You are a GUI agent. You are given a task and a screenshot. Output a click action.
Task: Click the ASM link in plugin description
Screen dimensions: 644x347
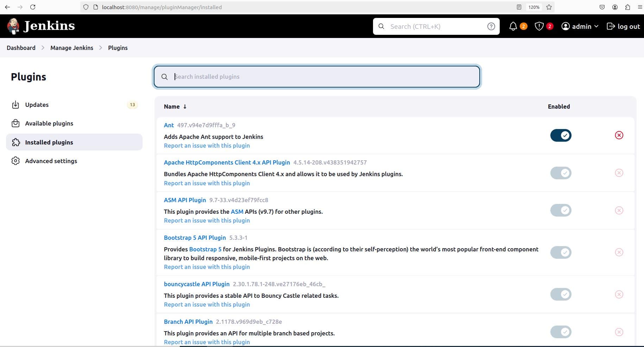click(x=237, y=212)
